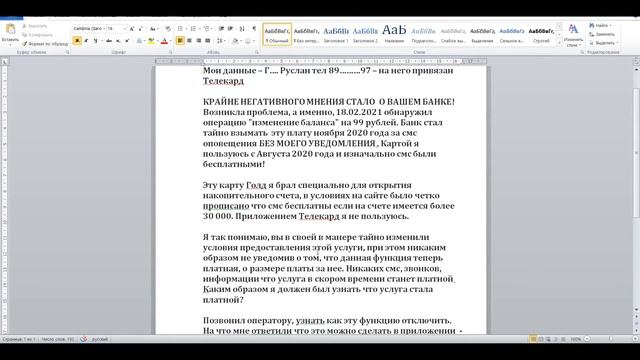Apply the Заголовок 1 style
Image resolution: width=640 pixels, height=360 pixels.
[x=336, y=34]
